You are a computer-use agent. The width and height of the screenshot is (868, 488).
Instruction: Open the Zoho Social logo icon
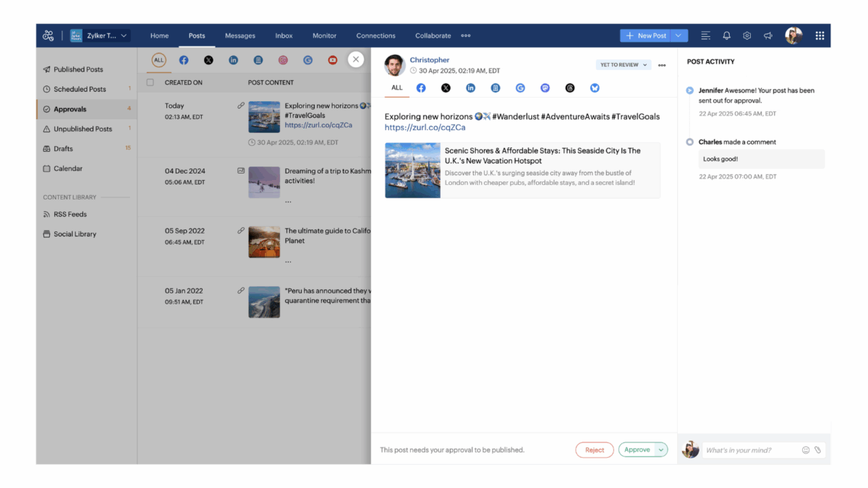tap(48, 35)
